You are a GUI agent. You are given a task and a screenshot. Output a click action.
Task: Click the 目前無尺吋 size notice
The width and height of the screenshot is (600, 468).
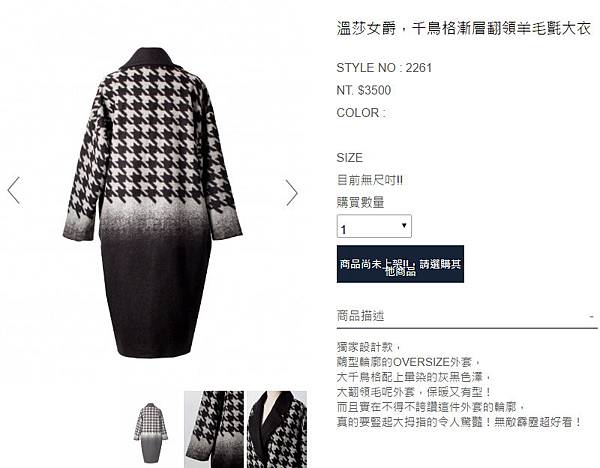coord(370,180)
